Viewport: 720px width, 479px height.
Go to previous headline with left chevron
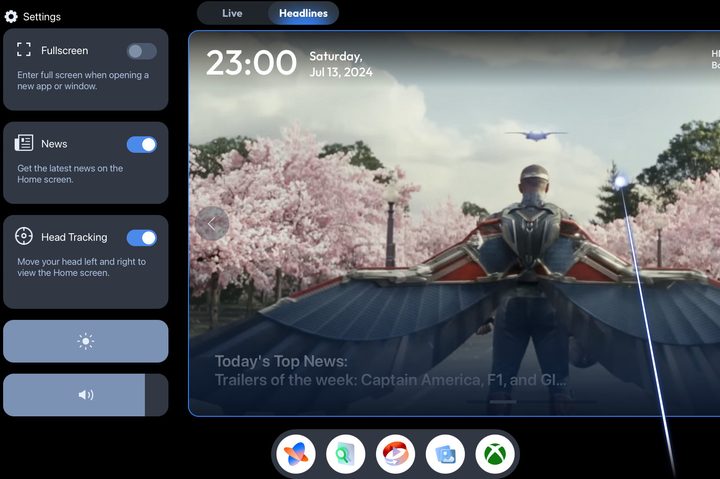coord(212,224)
